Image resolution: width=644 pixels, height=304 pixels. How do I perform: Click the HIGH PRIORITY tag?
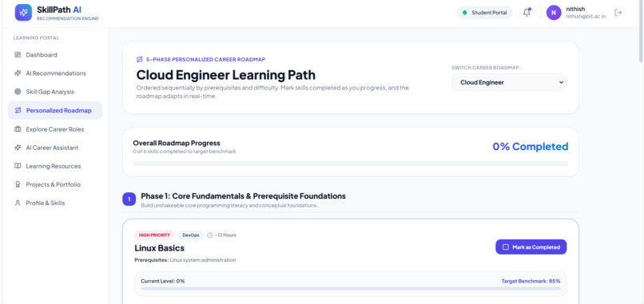154,235
